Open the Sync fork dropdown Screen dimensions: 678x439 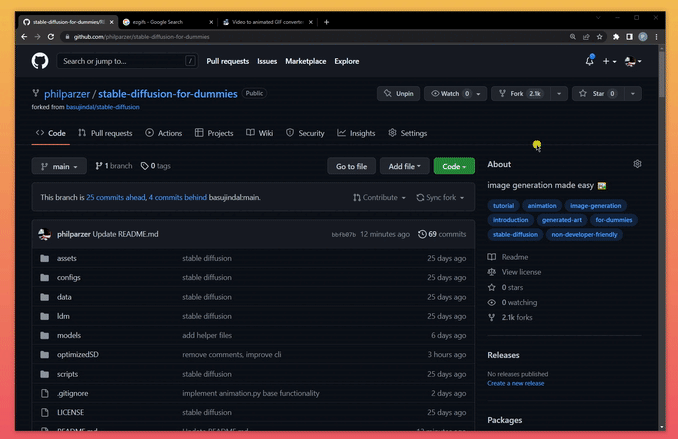pos(440,197)
